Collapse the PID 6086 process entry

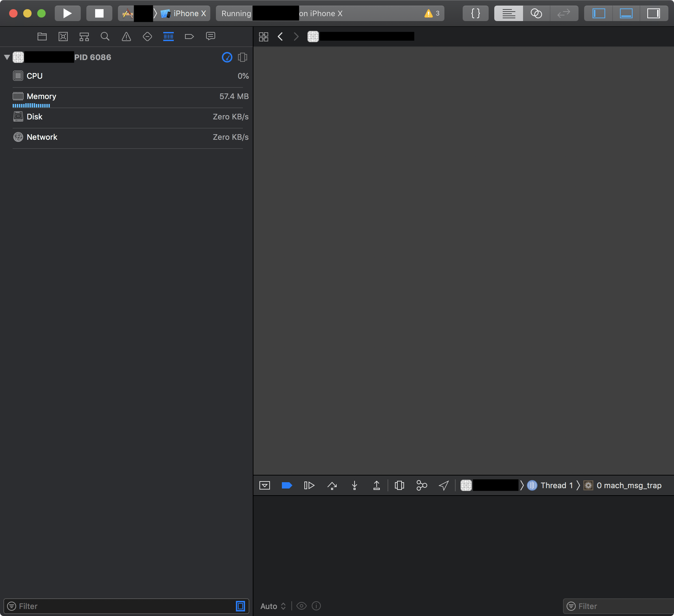pyautogui.click(x=6, y=57)
